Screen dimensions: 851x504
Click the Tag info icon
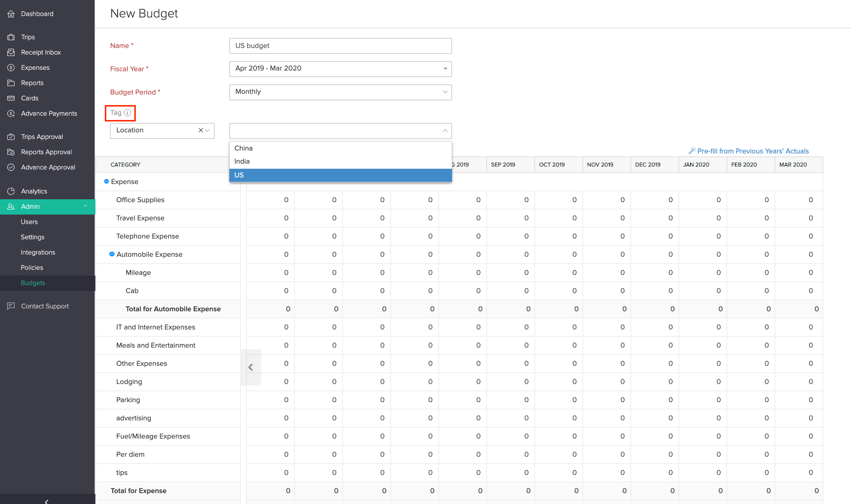pyautogui.click(x=127, y=113)
